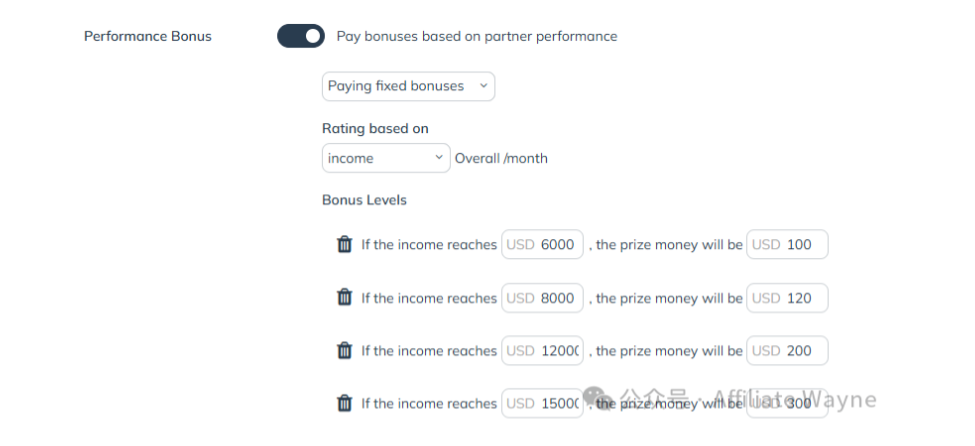Edit the 6000 income threshold field
The image size is (975, 446).
tap(542, 244)
